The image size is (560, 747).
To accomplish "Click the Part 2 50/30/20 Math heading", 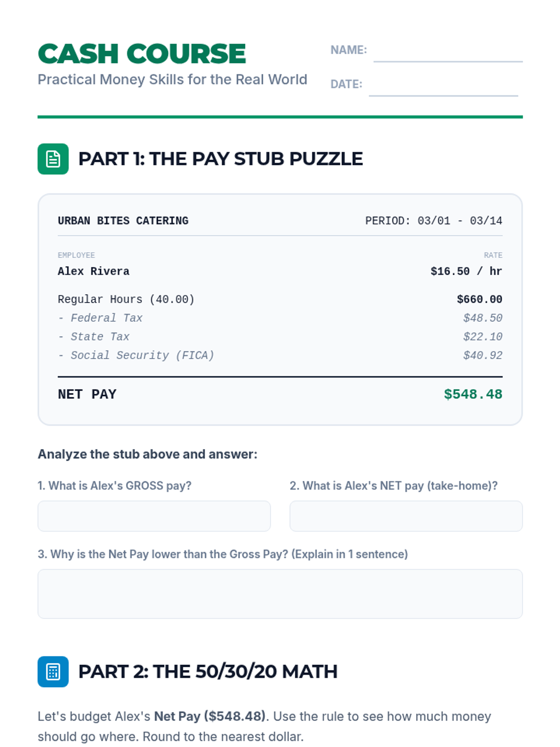I will [x=208, y=671].
